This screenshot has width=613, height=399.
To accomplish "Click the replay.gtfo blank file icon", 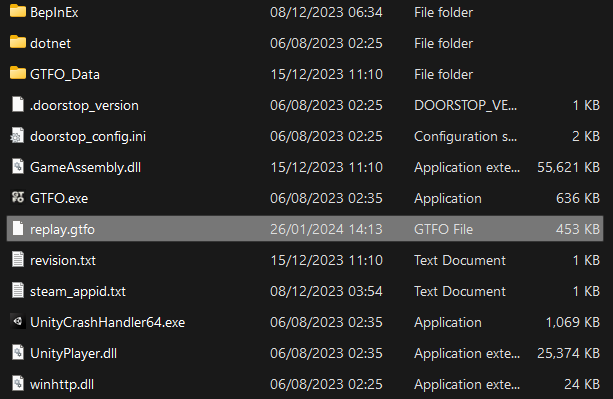I will [x=18, y=228].
